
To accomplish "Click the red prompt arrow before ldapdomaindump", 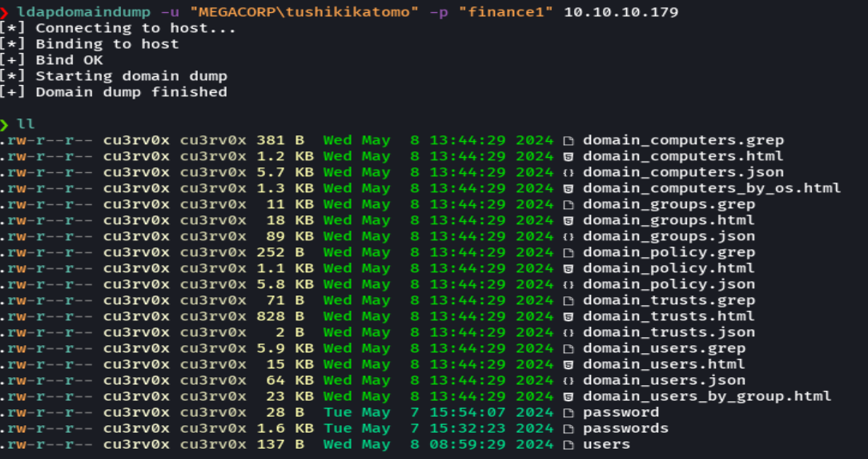I will (x=5, y=13).
